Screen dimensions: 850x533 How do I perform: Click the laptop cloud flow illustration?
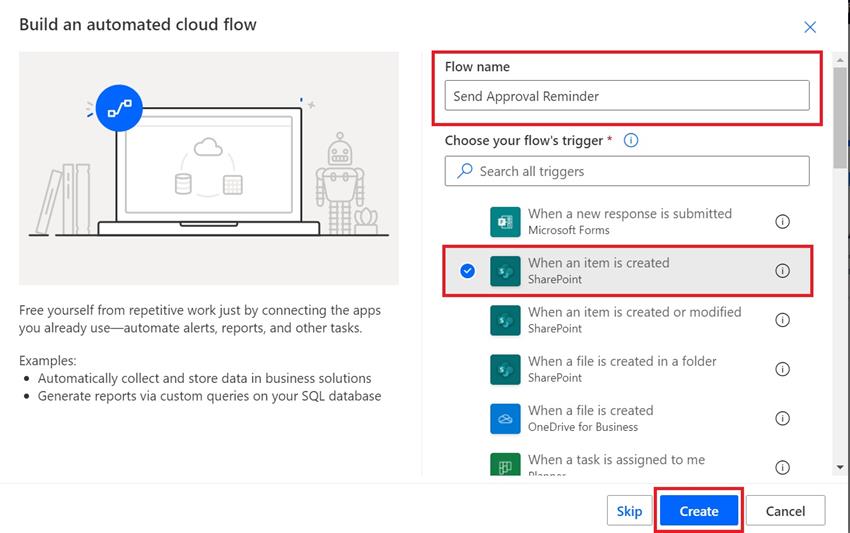tap(209, 168)
